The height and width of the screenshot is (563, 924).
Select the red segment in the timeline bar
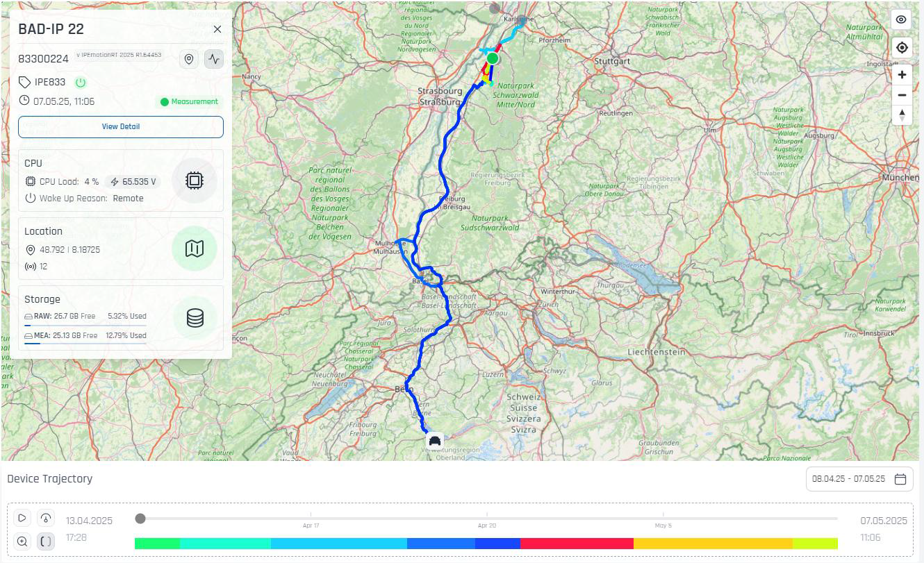[x=577, y=544]
